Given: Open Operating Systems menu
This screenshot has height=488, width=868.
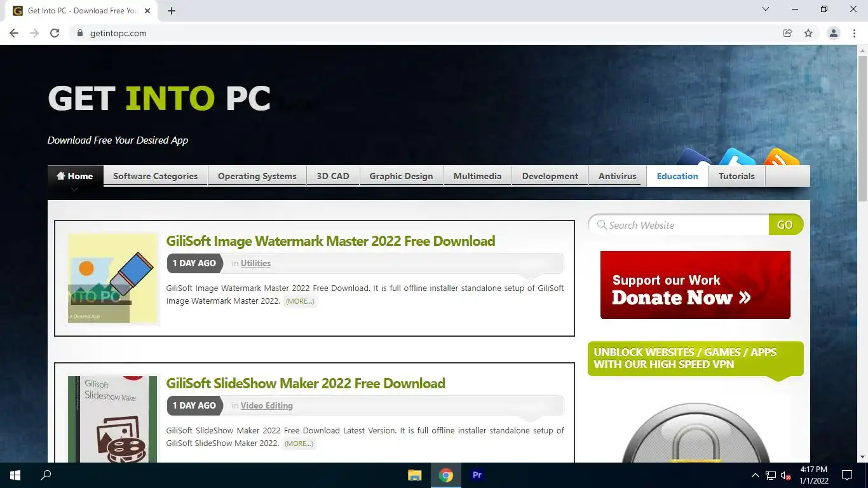Looking at the screenshot, I should tap(257, 176).
